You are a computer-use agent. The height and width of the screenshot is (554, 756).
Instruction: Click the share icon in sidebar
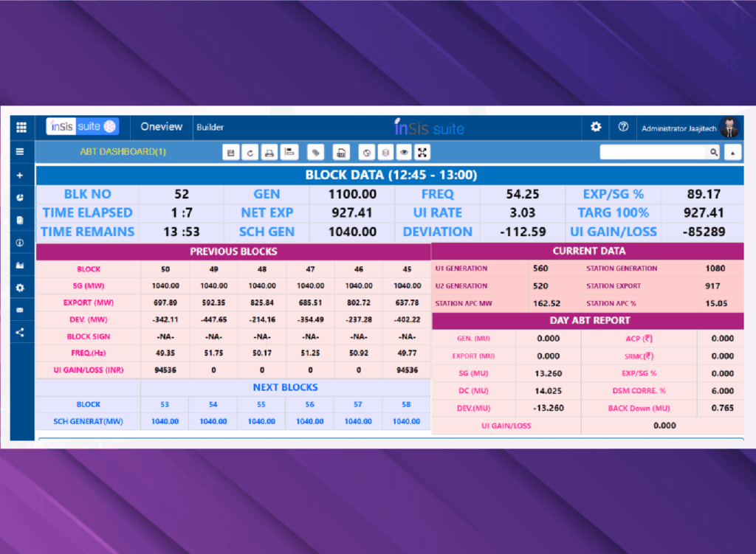tap(20, 332)
